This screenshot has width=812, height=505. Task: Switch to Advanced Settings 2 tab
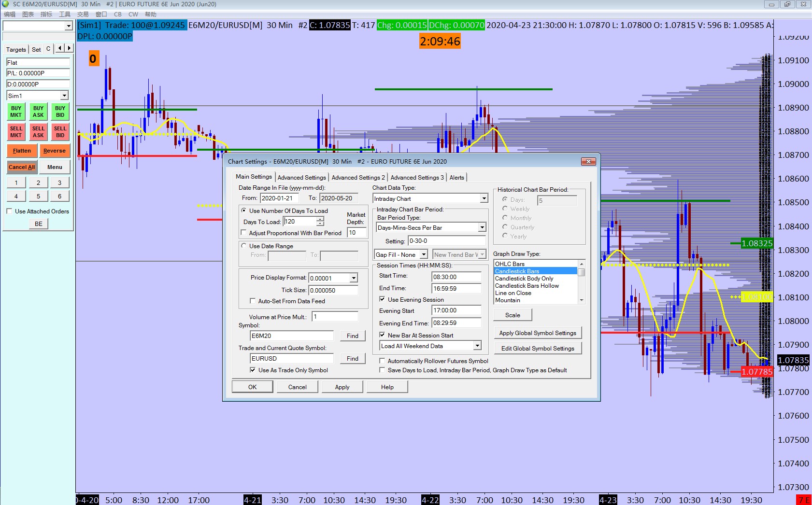click(358, 178)
